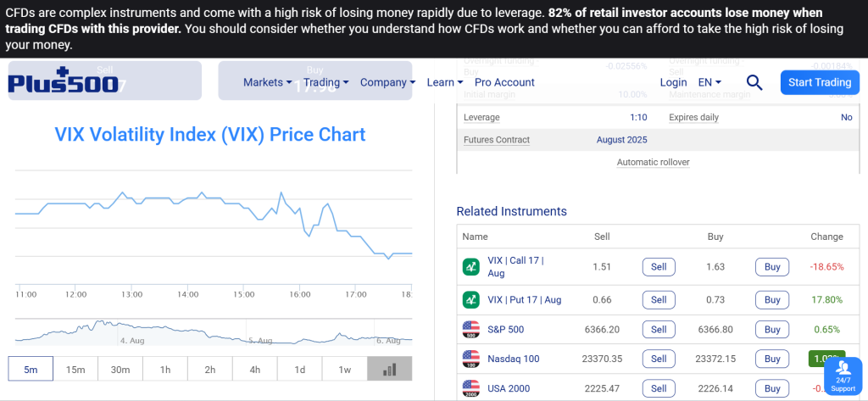Expand the Learn menu

pyautogui.click(x=444, y=82)
